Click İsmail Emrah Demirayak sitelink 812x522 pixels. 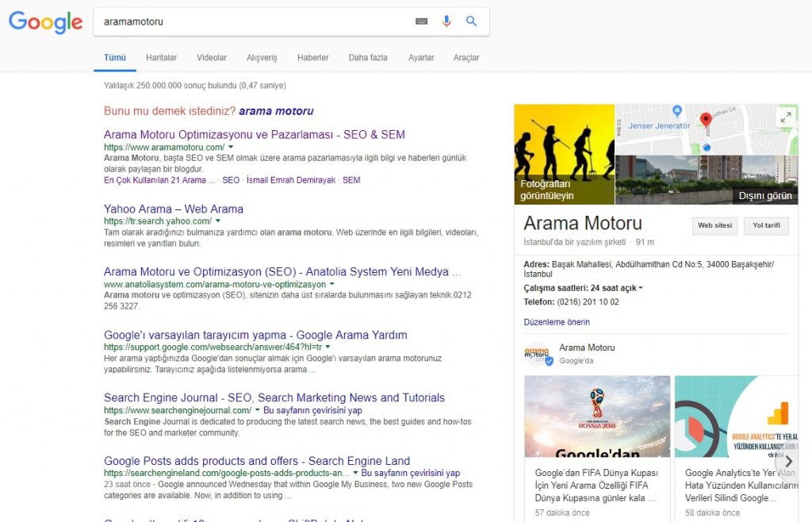291,180
